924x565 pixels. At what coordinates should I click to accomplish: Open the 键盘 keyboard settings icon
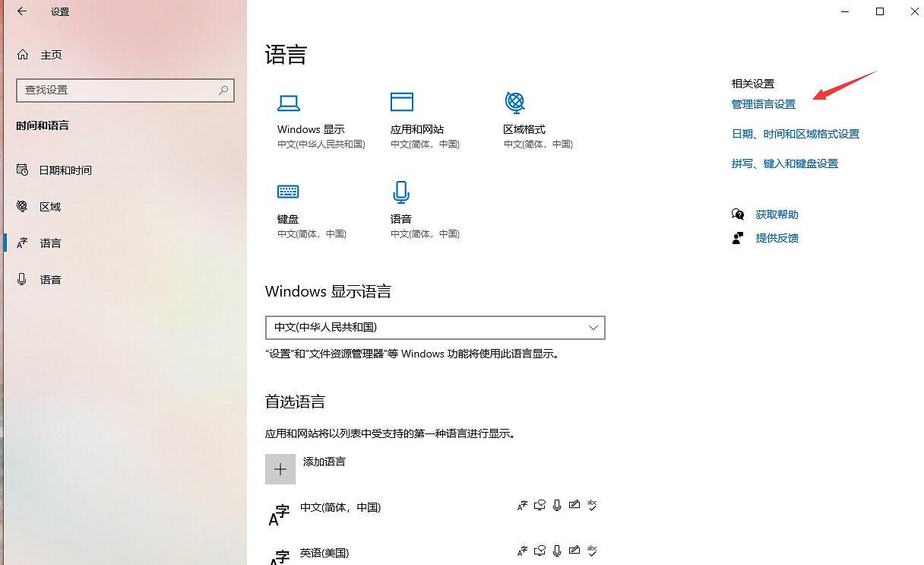288,192
